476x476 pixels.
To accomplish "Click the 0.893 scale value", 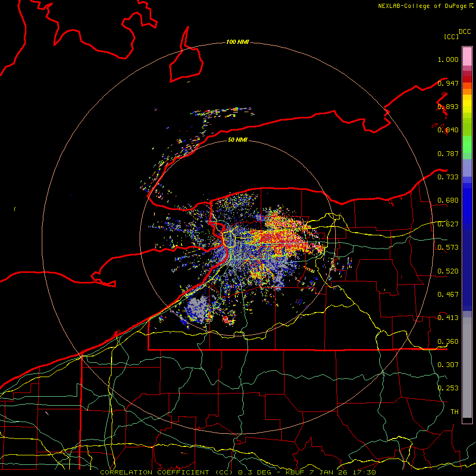I will (x=448, y=106).
